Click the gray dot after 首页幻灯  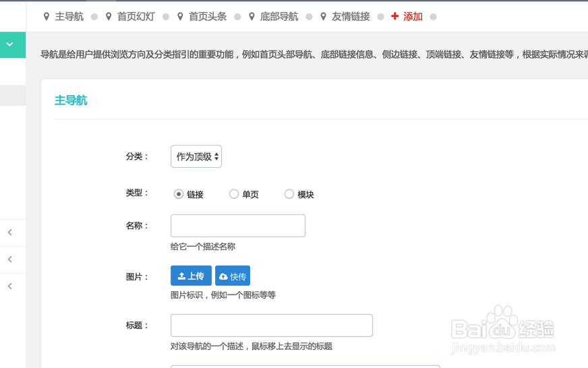pyautogui.click(x=166, y=17)
